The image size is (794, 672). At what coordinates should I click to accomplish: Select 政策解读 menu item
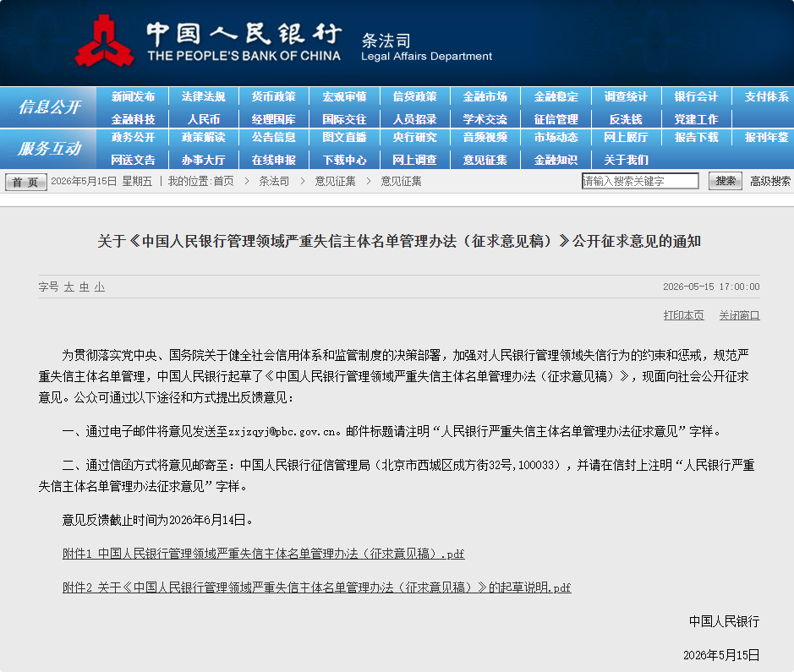[204, 137]
